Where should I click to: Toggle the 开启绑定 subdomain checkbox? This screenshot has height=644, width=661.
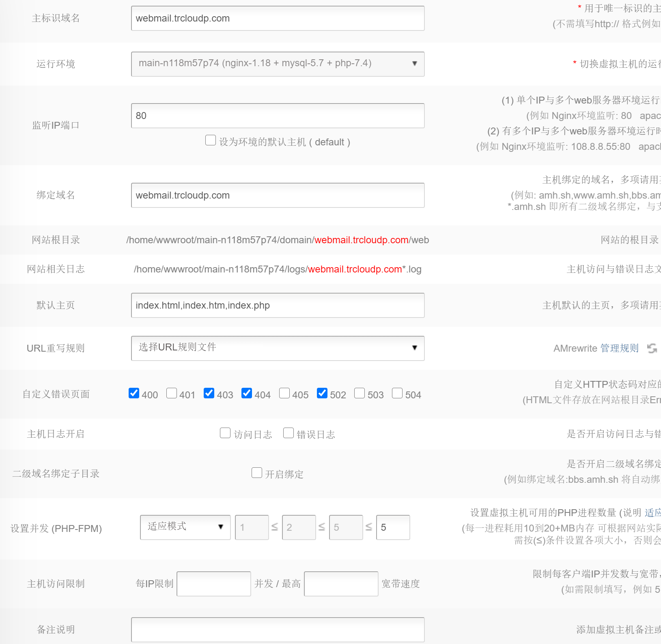pyautogui.click(x=257, y=473)
